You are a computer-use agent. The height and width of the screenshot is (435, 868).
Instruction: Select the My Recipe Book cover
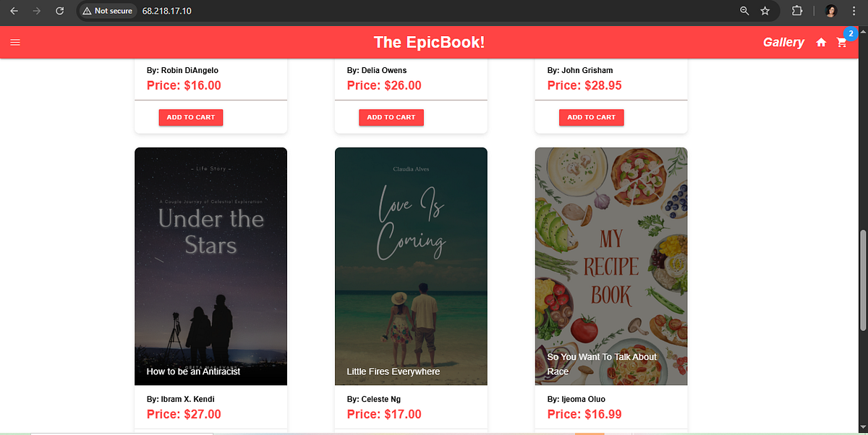pyautogui.click(x=611, y=266)
